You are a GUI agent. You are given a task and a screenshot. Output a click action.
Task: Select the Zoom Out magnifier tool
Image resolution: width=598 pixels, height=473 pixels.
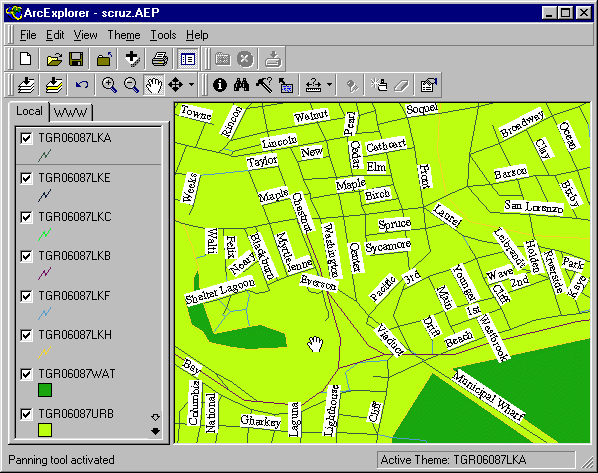tap(131, 85)
